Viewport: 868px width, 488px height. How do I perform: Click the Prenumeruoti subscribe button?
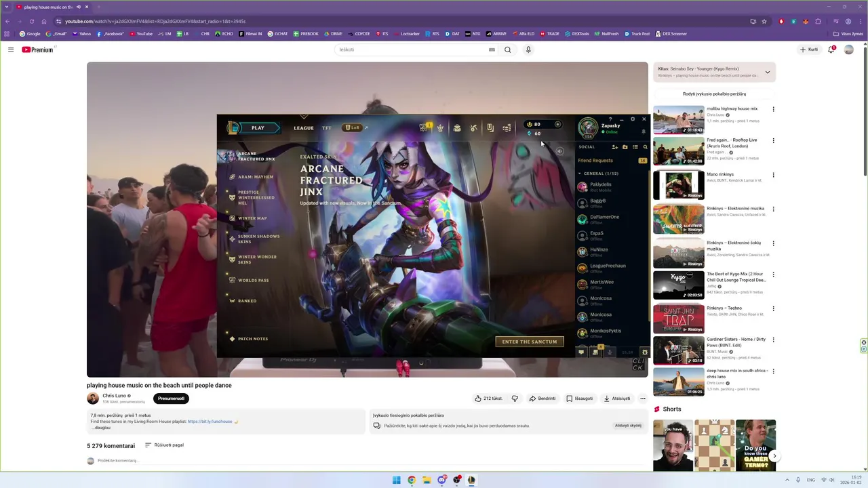(x=171, y=399)
